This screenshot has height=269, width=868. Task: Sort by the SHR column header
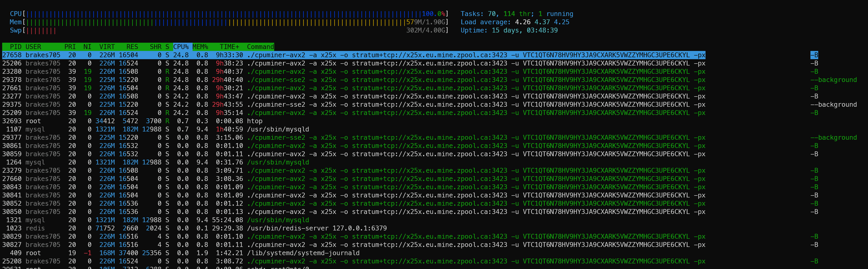point(155,47)
